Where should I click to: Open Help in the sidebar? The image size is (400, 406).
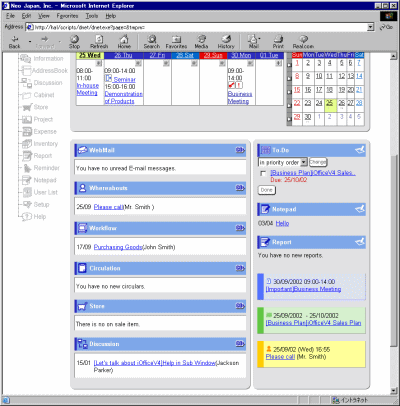tap(33, 217)
